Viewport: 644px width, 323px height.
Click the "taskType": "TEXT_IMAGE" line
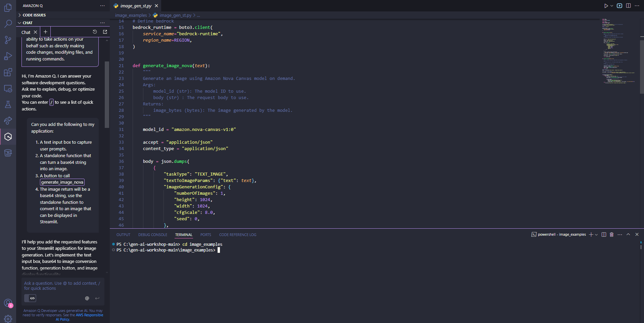(x=196, y=174)
